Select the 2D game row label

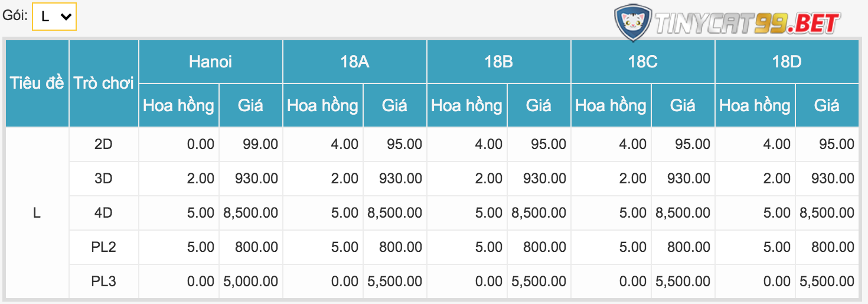pyautogui.click(x=104, y=144)
